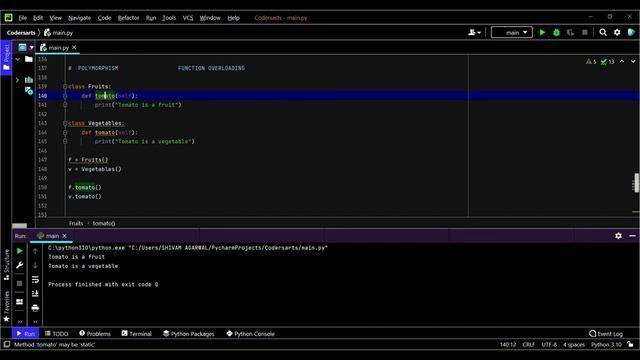
Task: Open the Problems tool window
Action: point(95,333)
